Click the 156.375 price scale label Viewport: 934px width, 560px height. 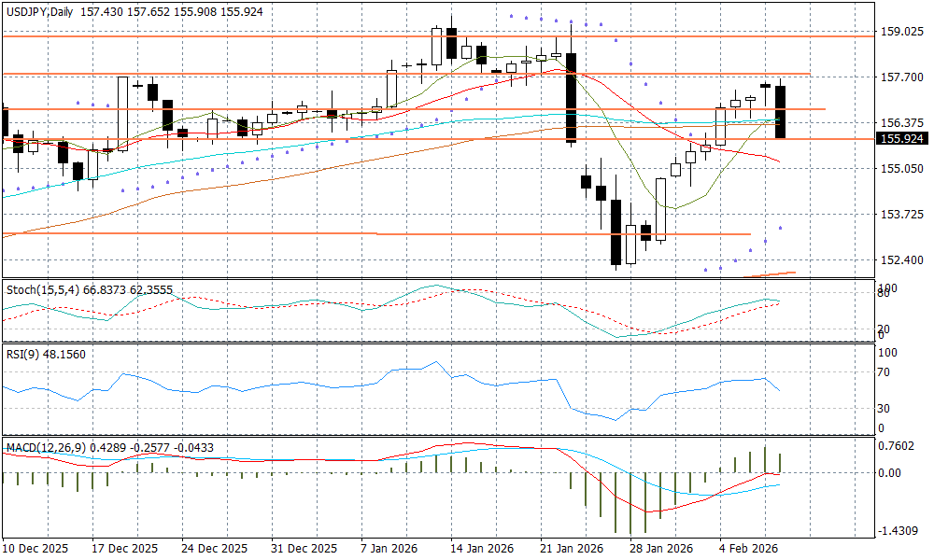coord(902,123)
